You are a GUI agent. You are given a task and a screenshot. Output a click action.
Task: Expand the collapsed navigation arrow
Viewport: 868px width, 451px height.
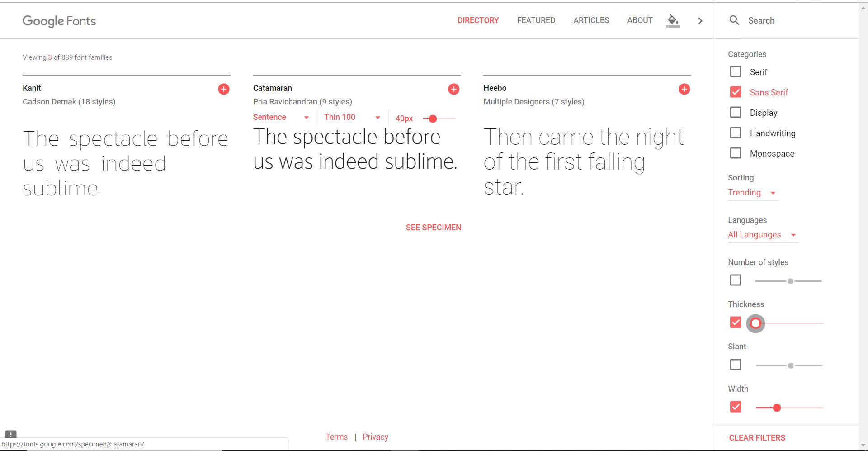pos(700,20)
